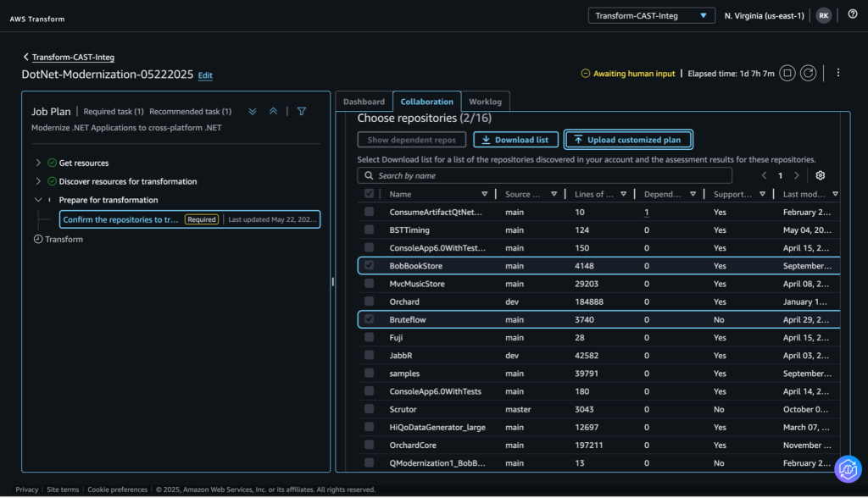The image size is (868, 498).
Task: Check the BSTTiming repository checkbox
Action: 370,230
